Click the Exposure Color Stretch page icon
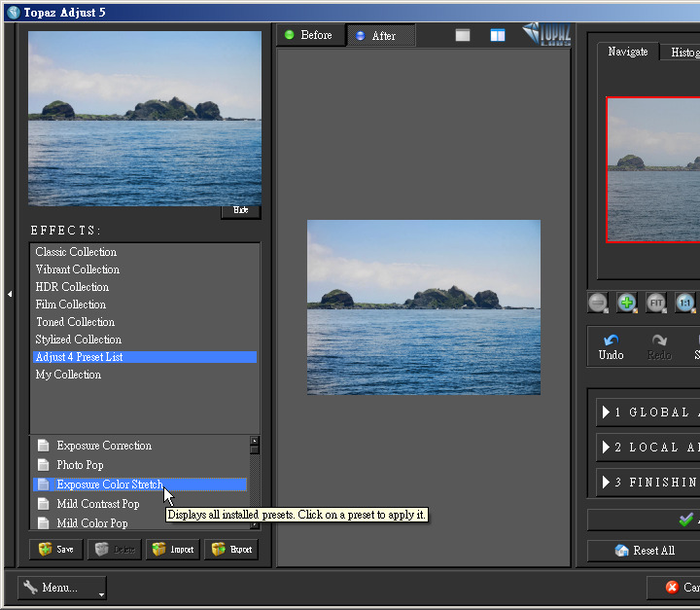700x610 pixels. [44, 484]
